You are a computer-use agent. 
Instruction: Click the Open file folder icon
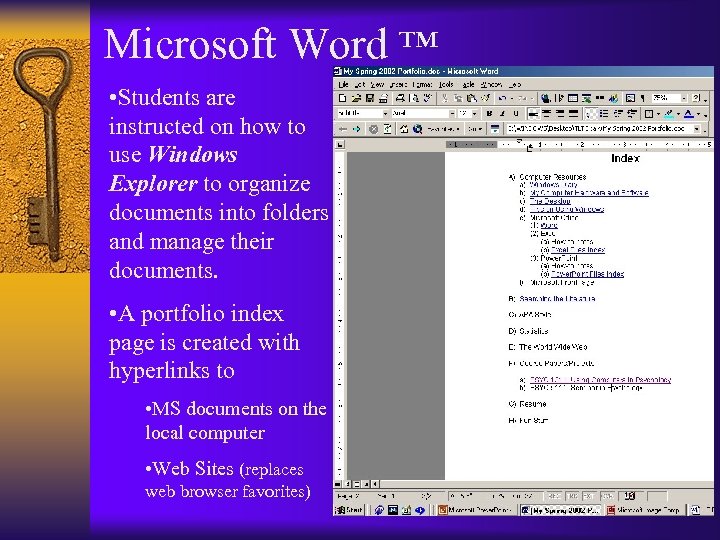[x=356, y=98]
